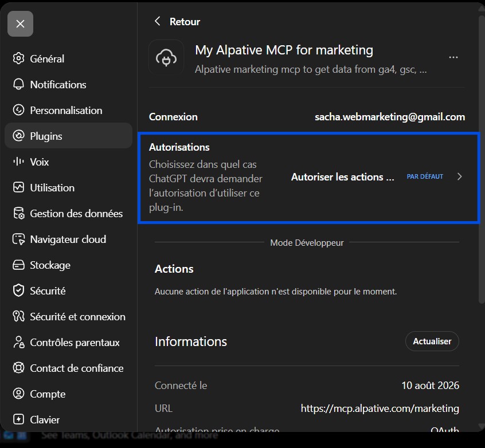The width and height of the screenshot is (485, 448).
Task: Click the Actualiser button
Action: click(432, 341)
